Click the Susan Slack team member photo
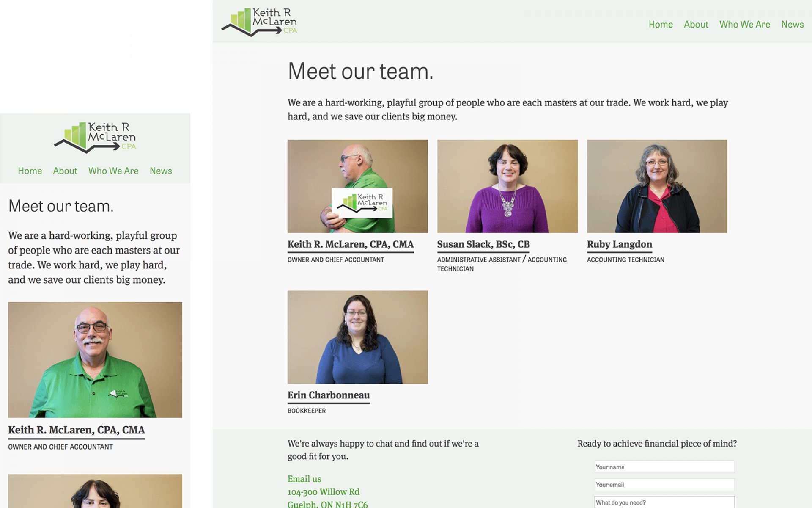 [x=507, y=185]
